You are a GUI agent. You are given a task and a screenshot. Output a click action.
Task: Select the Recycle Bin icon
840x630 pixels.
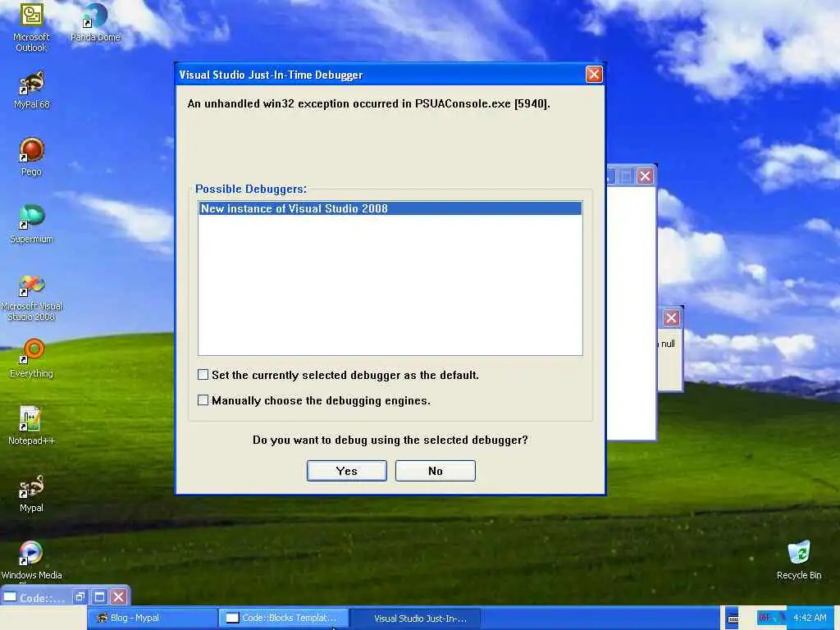point(799,560)
